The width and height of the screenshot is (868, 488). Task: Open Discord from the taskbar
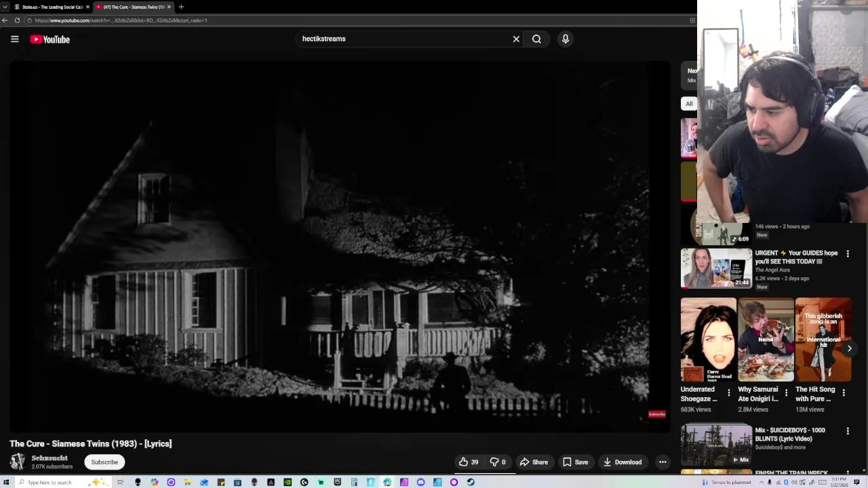(x=420, y=482)
